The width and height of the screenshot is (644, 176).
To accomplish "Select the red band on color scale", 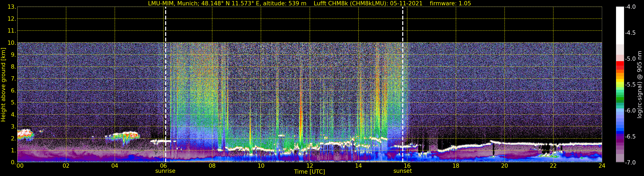I will pyautogui.click(x=620, y=65).
